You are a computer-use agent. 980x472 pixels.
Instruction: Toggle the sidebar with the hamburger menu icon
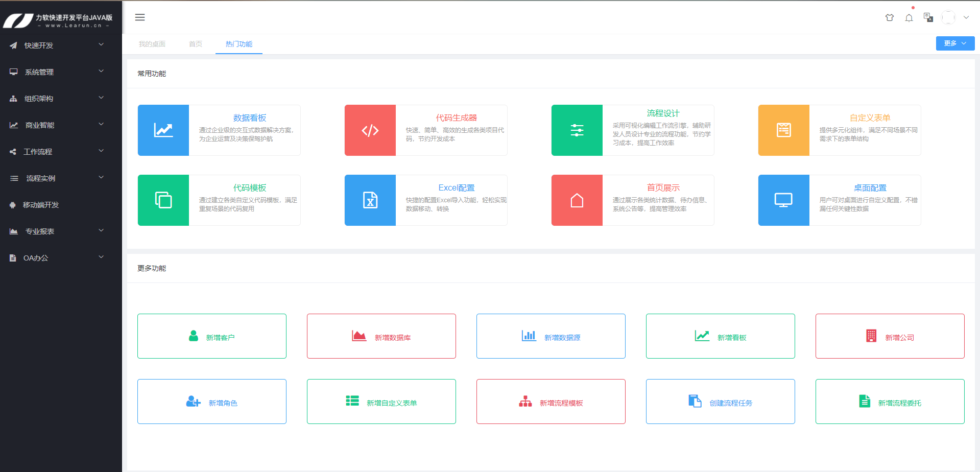tap(140, 17)
